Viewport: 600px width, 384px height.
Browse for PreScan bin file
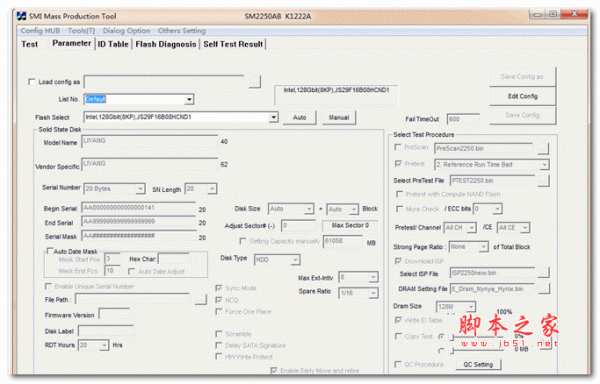(x=543, y=148)
